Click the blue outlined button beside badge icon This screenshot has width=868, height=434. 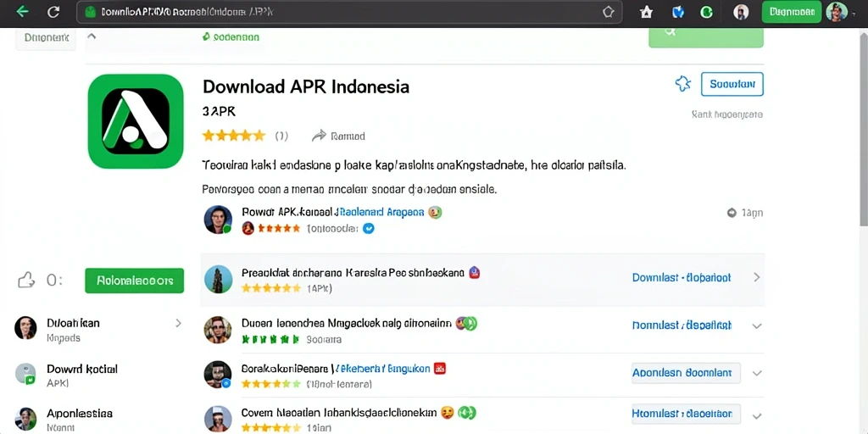click(x=732, y=84)
